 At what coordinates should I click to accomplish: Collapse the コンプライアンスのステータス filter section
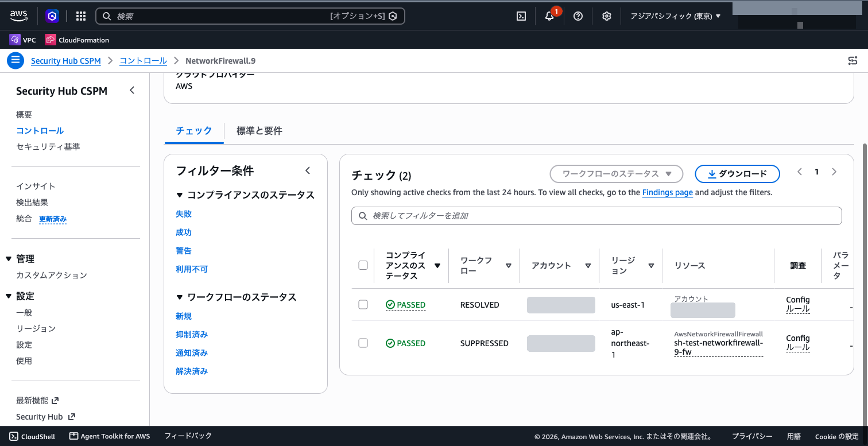point(179,195)
